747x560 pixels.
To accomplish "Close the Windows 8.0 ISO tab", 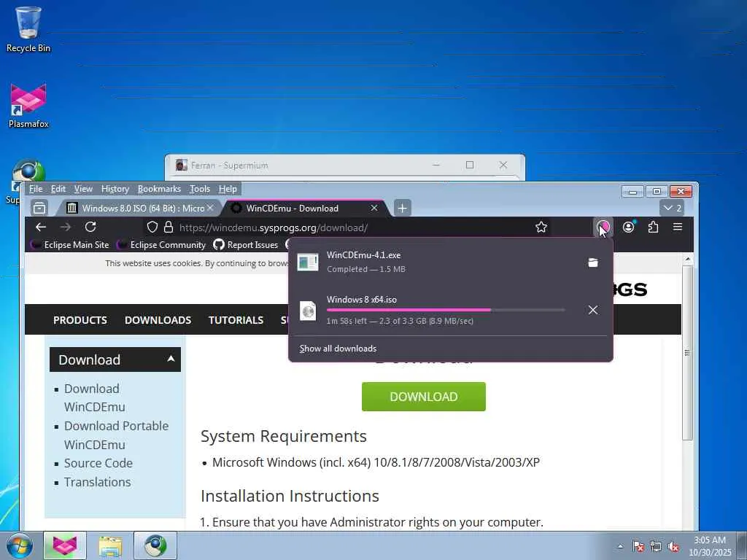I will coord(210,208).
